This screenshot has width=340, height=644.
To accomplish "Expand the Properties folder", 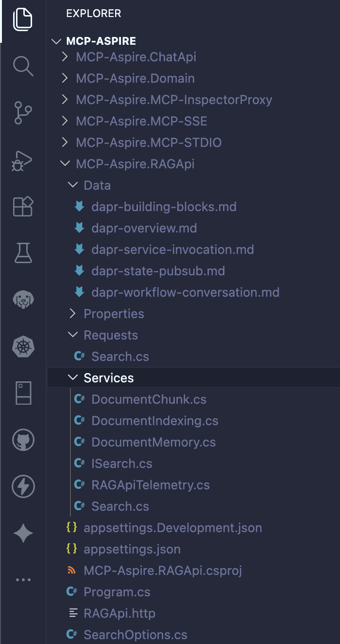I will 72,314.
